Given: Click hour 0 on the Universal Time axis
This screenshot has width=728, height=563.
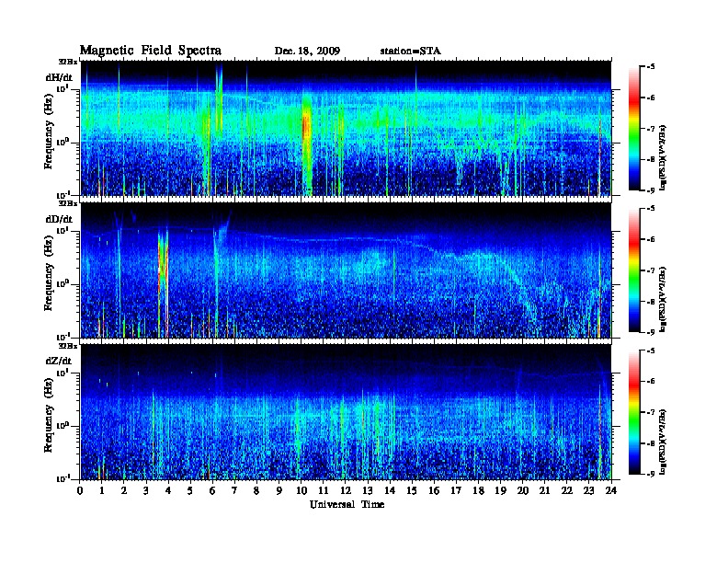Looking at the screenshot, I should coord(80,490).
